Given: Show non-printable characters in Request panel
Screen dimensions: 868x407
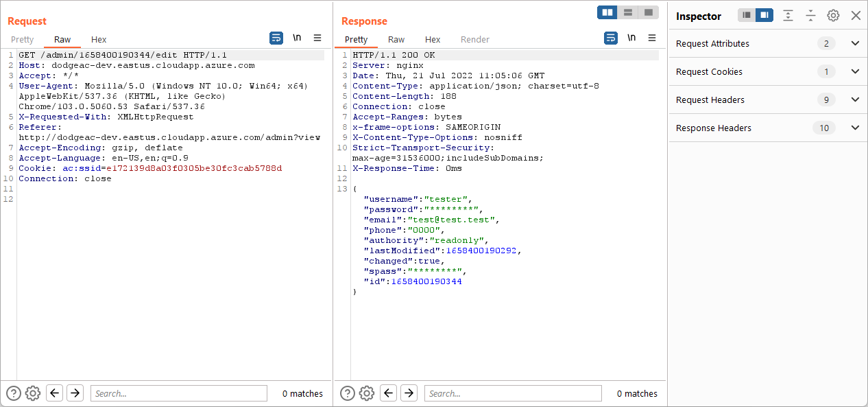Looking at the screenshot, I should point(297,38).
